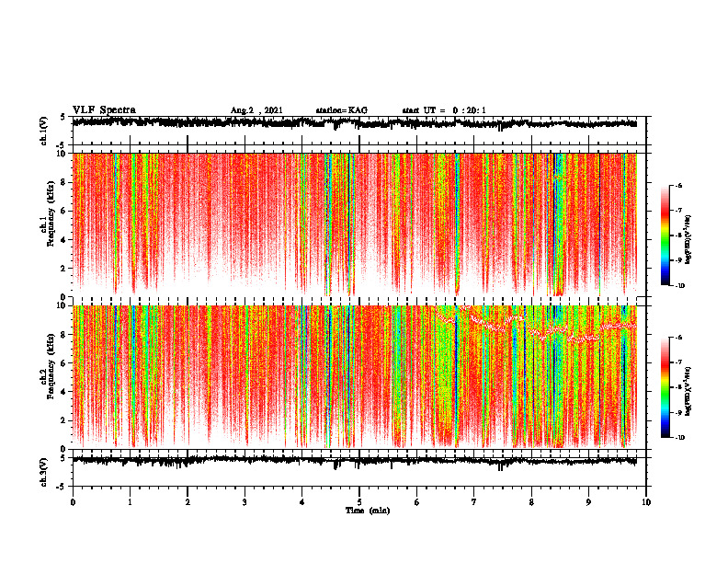The width and height of the screenshot is (728, 563).
Task: Click time axis tick label "0"
Action: (x=73, y=502)
